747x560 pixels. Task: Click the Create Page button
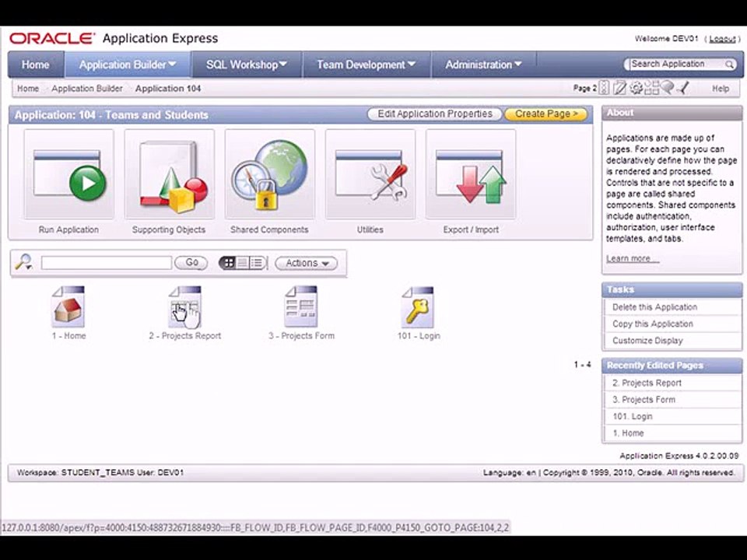[x=546, y=114]
